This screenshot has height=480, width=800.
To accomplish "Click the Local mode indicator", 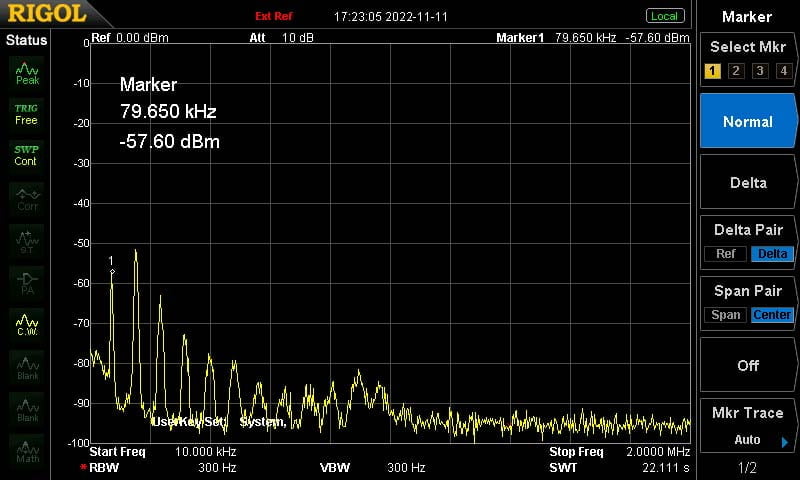I will tap(665, 16).
